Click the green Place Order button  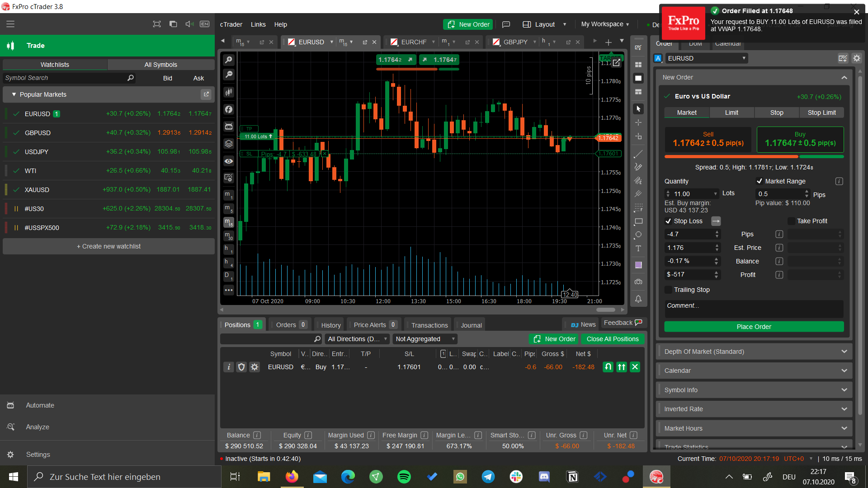(754, 327)
